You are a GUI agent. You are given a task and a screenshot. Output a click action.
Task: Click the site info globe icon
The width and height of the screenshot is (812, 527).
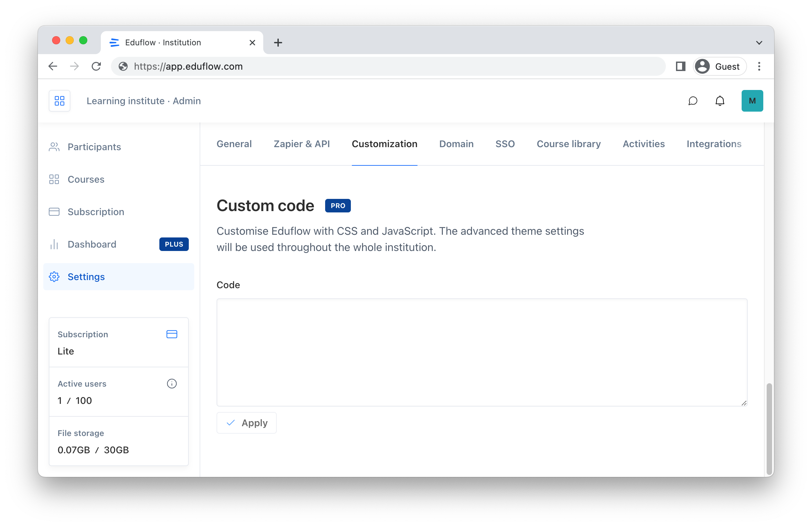(x=123, y=66)
